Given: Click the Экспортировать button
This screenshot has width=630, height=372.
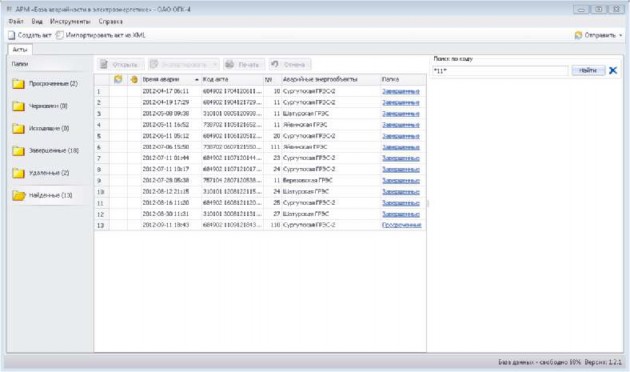Looking at the screenshot, I should (x=180, y=64).
